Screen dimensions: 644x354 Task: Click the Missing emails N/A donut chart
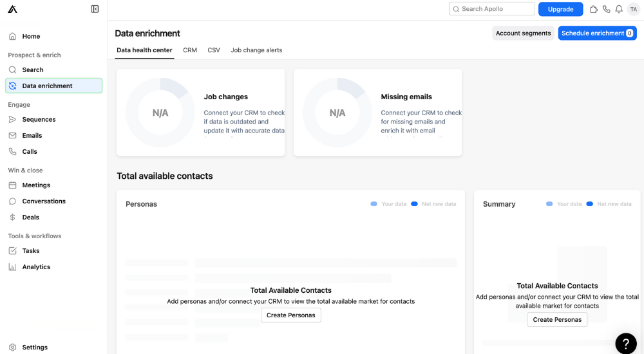tap(337, 113)
